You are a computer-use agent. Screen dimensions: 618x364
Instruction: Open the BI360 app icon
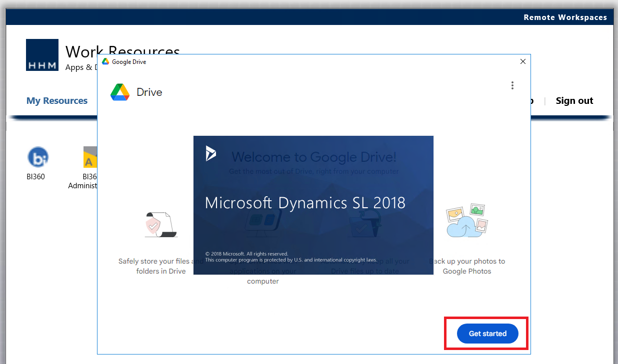(x=37, y=157)
